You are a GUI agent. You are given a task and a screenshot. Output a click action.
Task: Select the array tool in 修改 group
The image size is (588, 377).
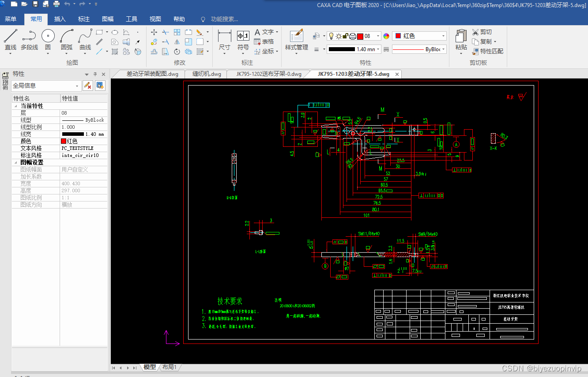[x=177, y=32]
